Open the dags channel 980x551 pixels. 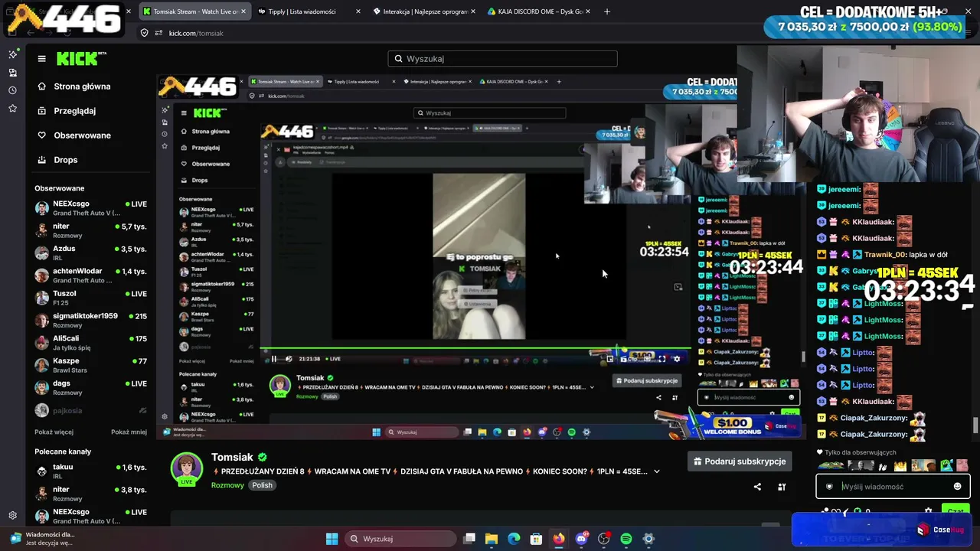(x=90, y=387)
